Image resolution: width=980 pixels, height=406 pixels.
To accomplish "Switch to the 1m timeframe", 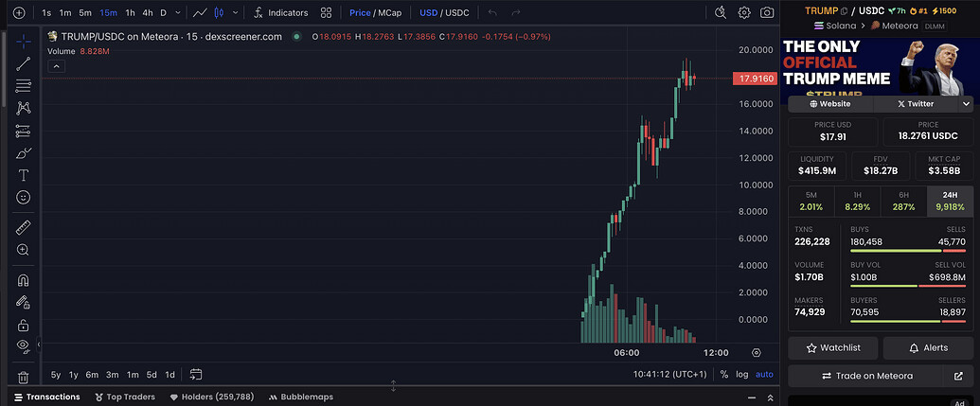I will (x=65, y=12).
